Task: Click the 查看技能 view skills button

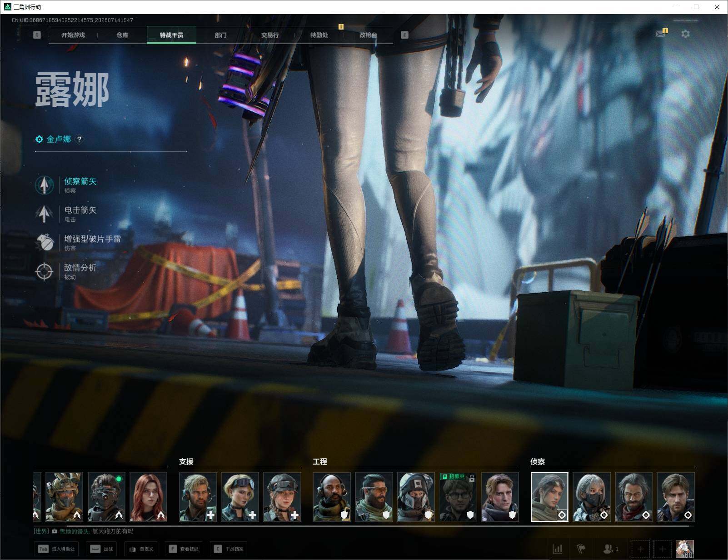Action: (x=184, y=549)
